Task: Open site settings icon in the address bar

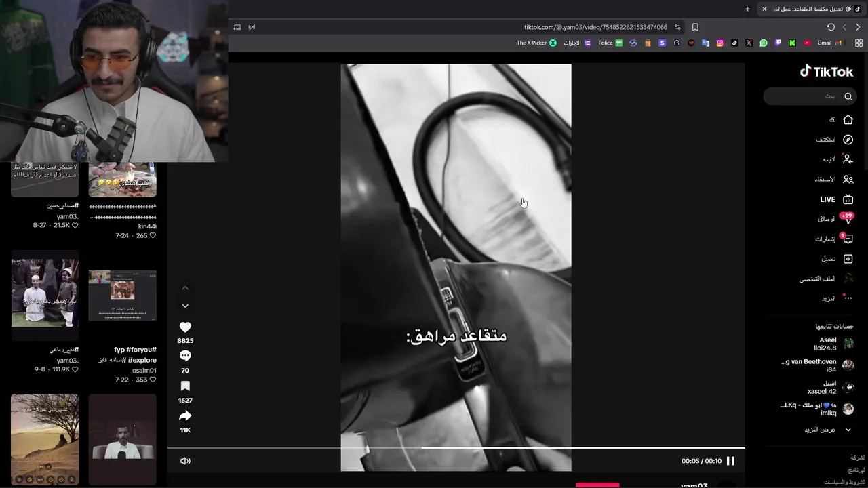Action: point(677,27)
